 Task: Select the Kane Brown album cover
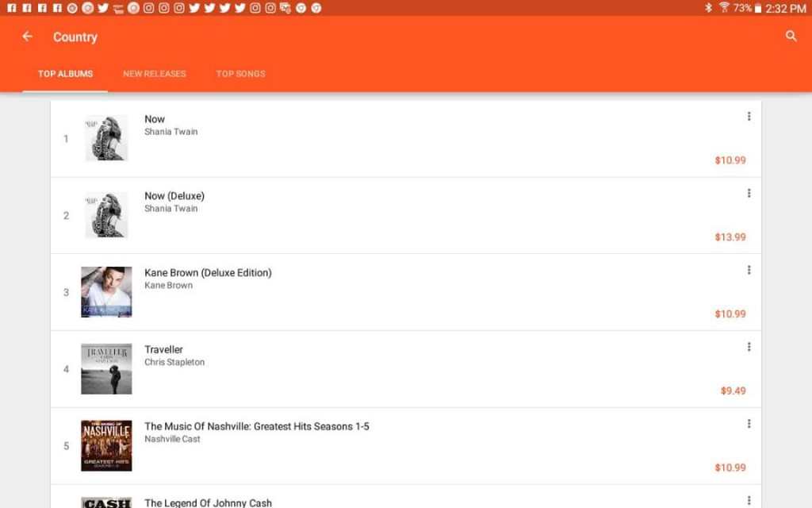106,292
